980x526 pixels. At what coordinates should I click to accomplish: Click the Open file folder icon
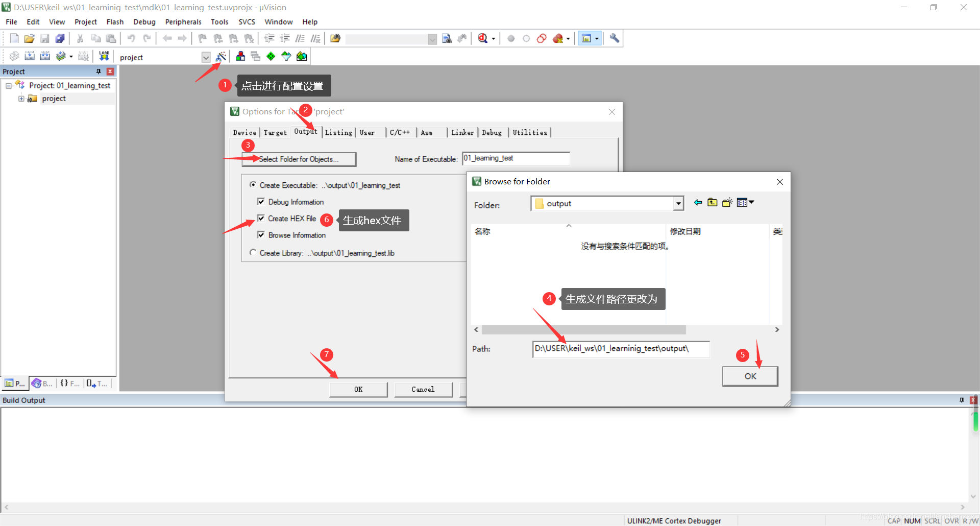(30, 38)
